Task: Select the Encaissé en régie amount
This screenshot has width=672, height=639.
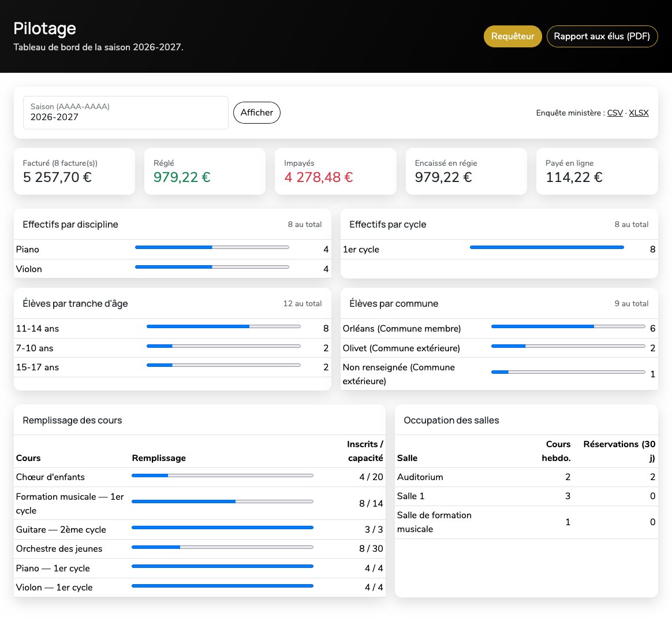Action: (443, 177)
